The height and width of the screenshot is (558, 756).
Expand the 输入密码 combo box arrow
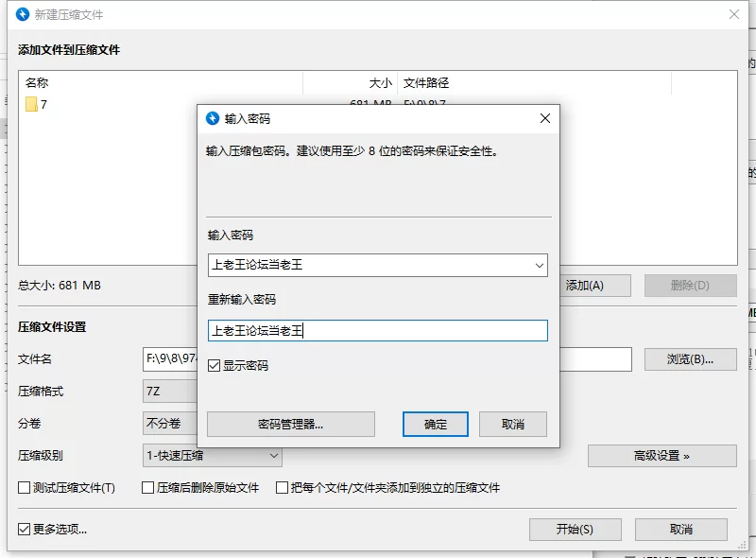coord(539,266)
